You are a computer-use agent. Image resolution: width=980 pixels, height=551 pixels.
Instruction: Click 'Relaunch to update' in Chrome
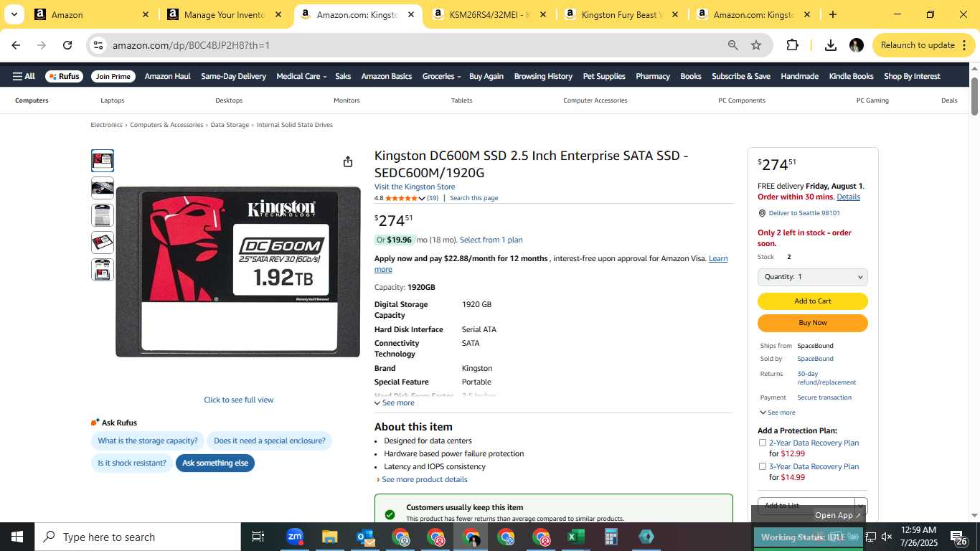[x=923, y=45]
